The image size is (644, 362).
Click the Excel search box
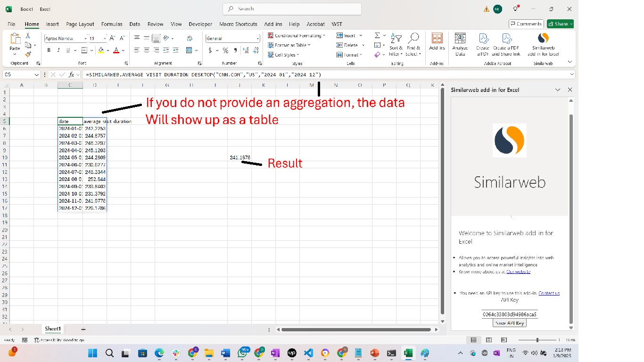(x=292, y=8)
